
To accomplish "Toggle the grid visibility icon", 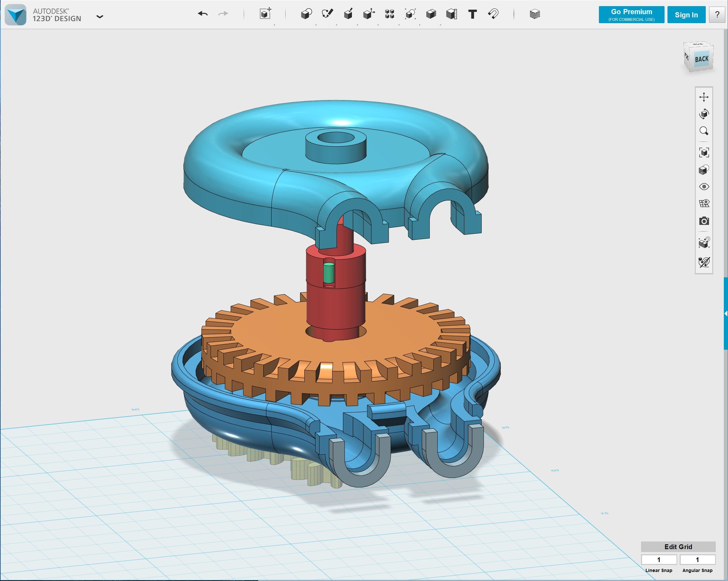I will click(704, 203).
